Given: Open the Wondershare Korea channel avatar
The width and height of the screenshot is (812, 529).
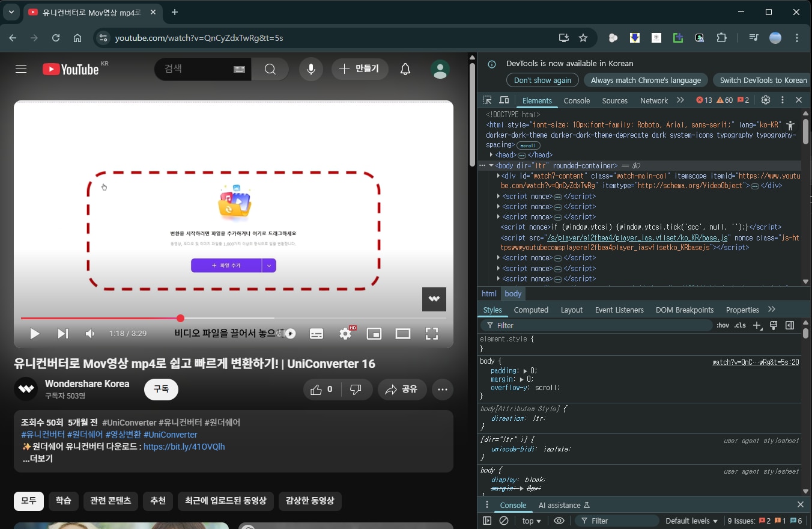Looking at the screenshot, I should click(x=26, y=389).
